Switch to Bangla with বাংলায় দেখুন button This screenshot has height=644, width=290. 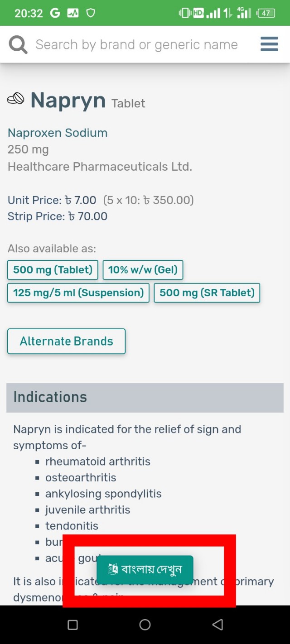pyautogui.click(x=145, y=569)
